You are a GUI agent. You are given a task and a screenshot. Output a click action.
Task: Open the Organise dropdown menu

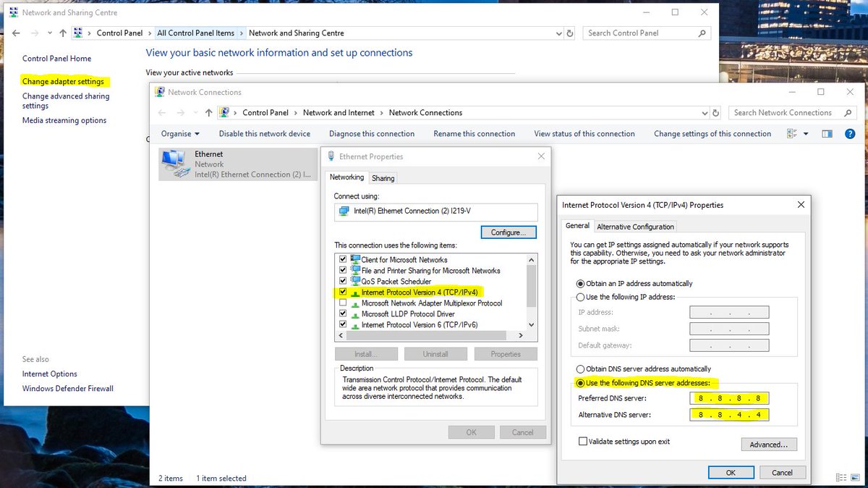[x=180, y=134]
